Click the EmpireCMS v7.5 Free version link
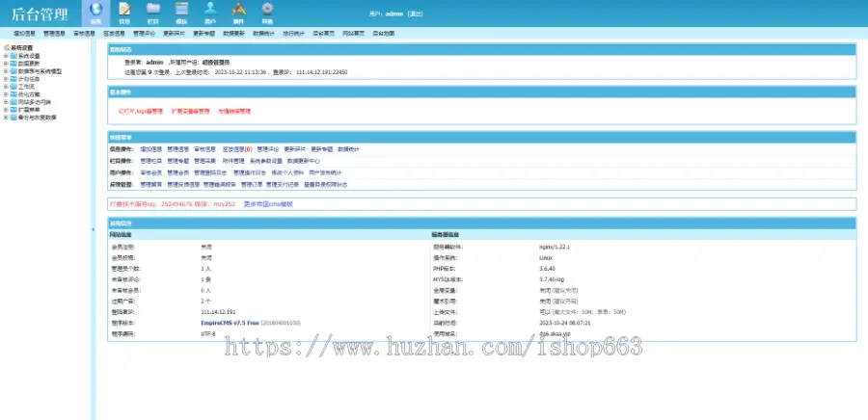 coord(230,323)
